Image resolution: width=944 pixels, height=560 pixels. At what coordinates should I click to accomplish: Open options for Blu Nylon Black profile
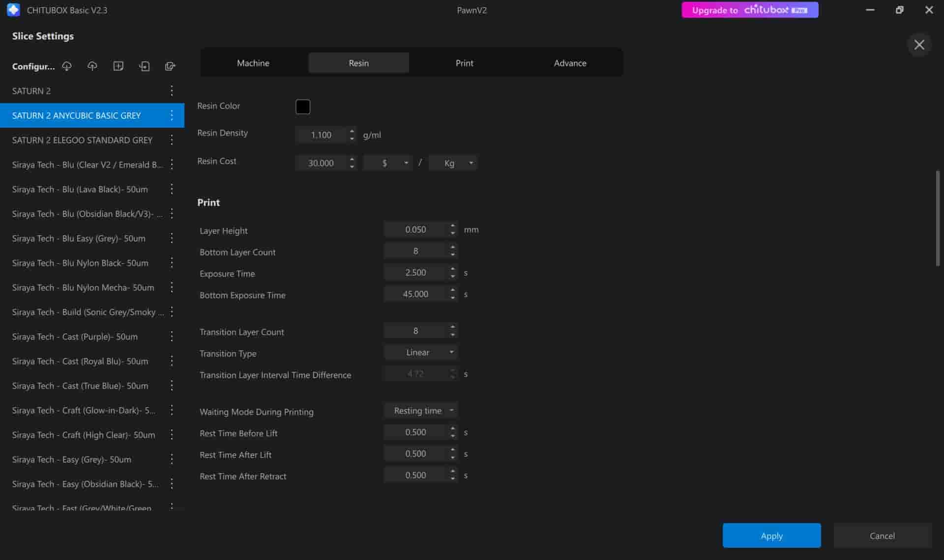click(x=172, y=263)
